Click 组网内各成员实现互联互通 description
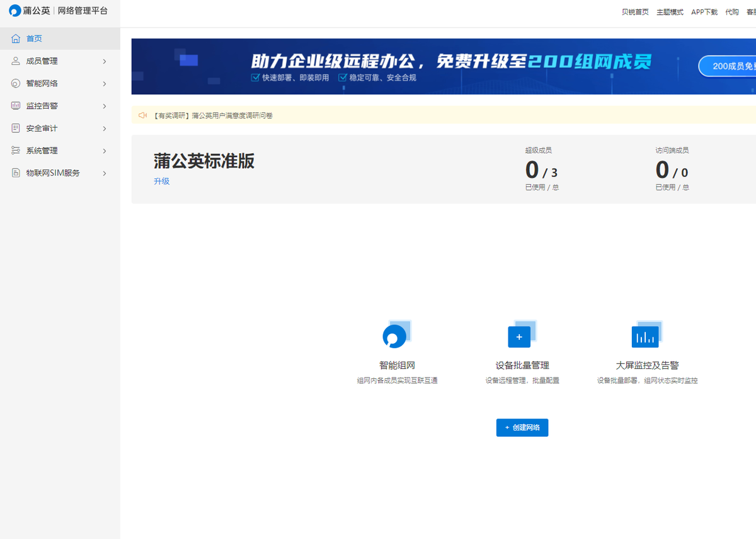The width and height of the screenshot is (756, 539). 397,381
